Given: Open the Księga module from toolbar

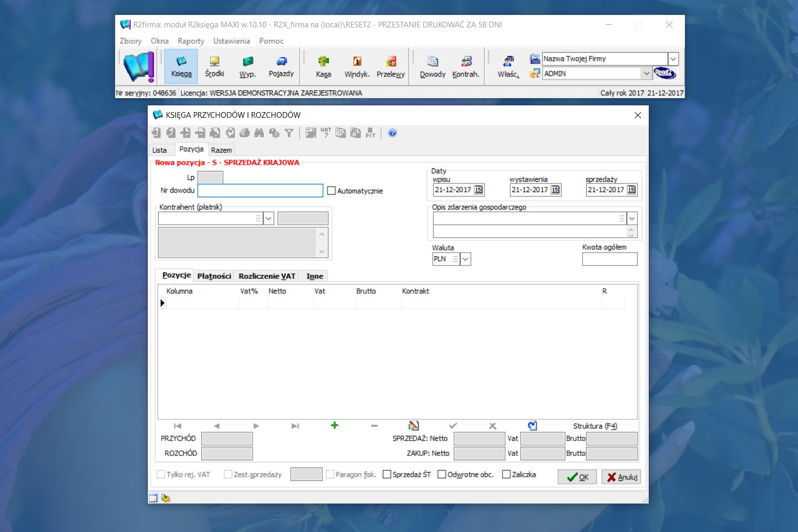Looking at the screenshot, I should tap(181, 67).
